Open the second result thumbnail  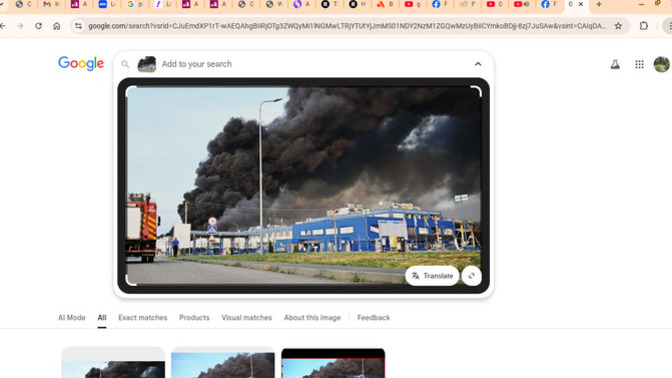[x=223, y=363]
